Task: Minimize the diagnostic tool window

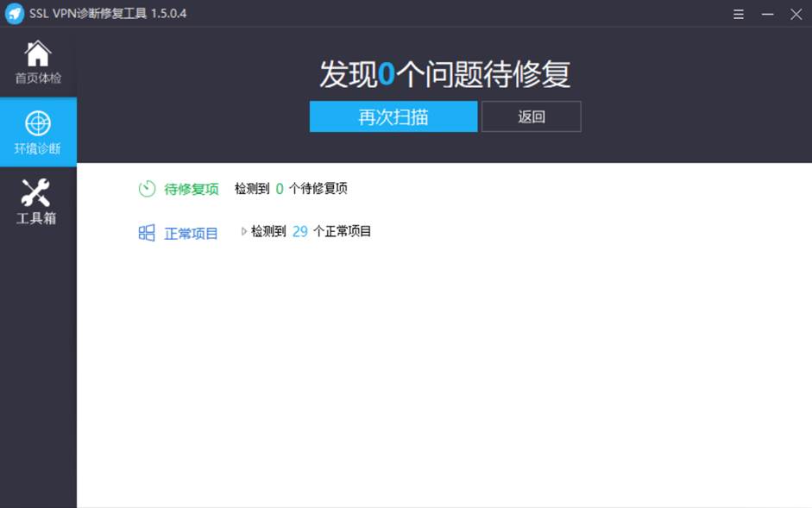Action: 767,14
